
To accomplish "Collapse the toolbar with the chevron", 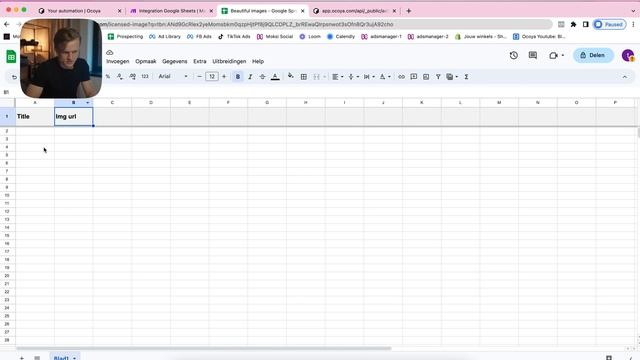I will tap(624, 77).
